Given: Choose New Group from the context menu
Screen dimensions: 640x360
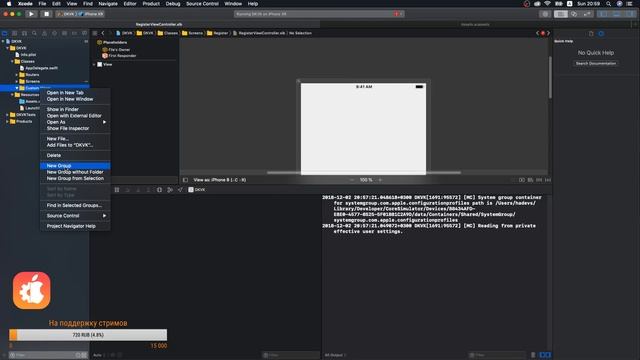Looking at the screenshot, I should tap(75, 166).
